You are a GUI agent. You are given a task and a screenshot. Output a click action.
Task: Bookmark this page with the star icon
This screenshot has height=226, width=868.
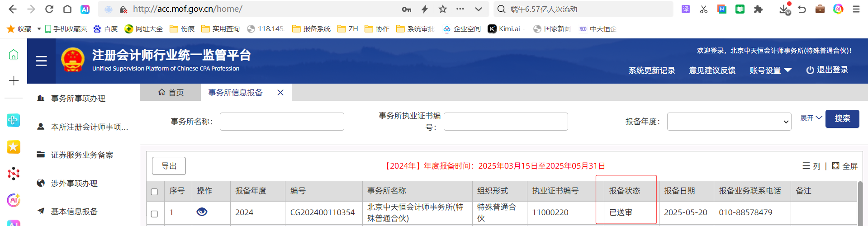442,9
